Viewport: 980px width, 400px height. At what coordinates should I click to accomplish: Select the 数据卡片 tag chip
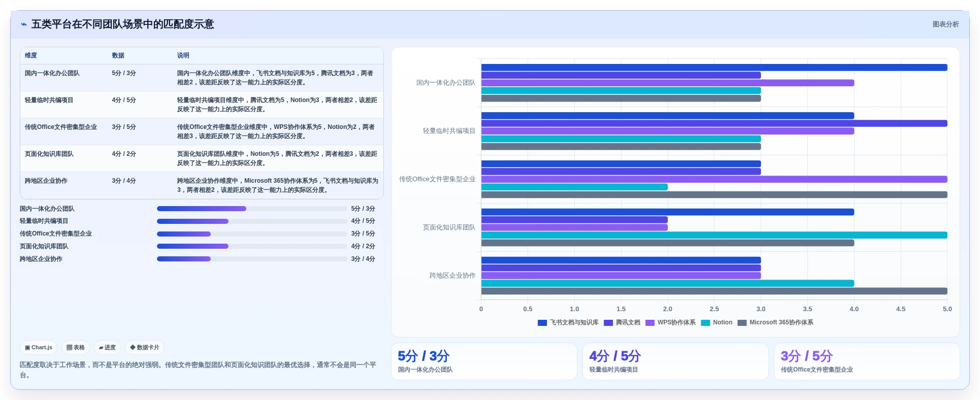(145, 348)
